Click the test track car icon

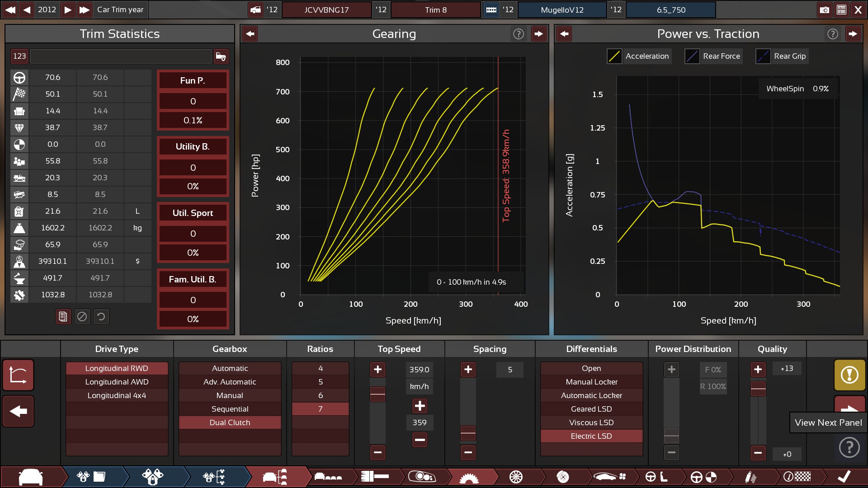click(221, 56)
